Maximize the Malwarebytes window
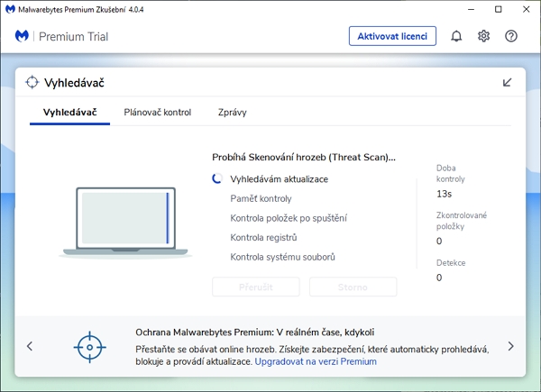 click(499, 9)
